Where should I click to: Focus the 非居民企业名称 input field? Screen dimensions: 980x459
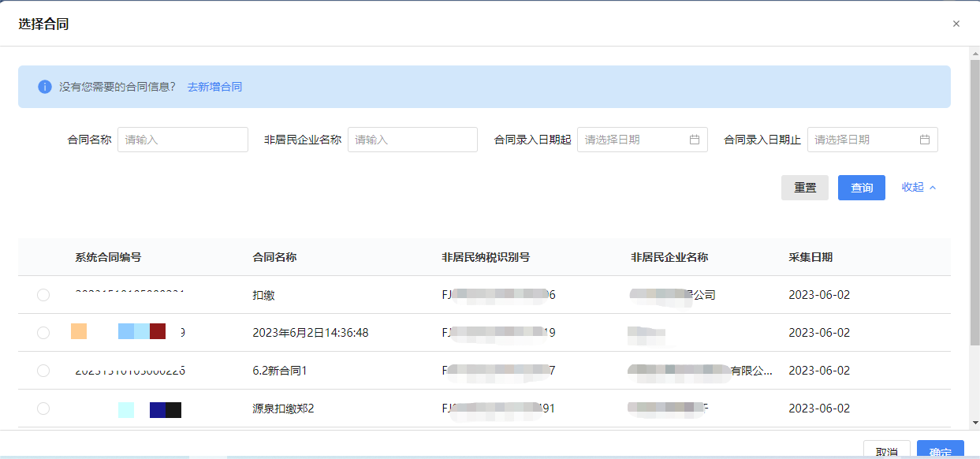(412, 140)
